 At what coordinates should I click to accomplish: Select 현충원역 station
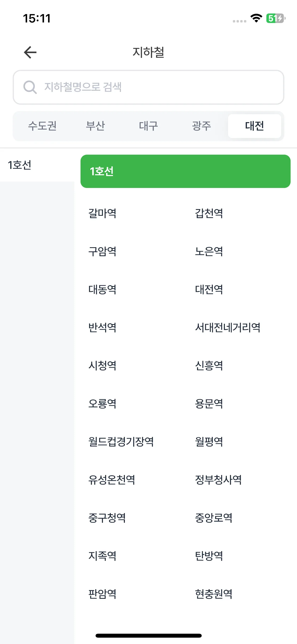point(214,594)
